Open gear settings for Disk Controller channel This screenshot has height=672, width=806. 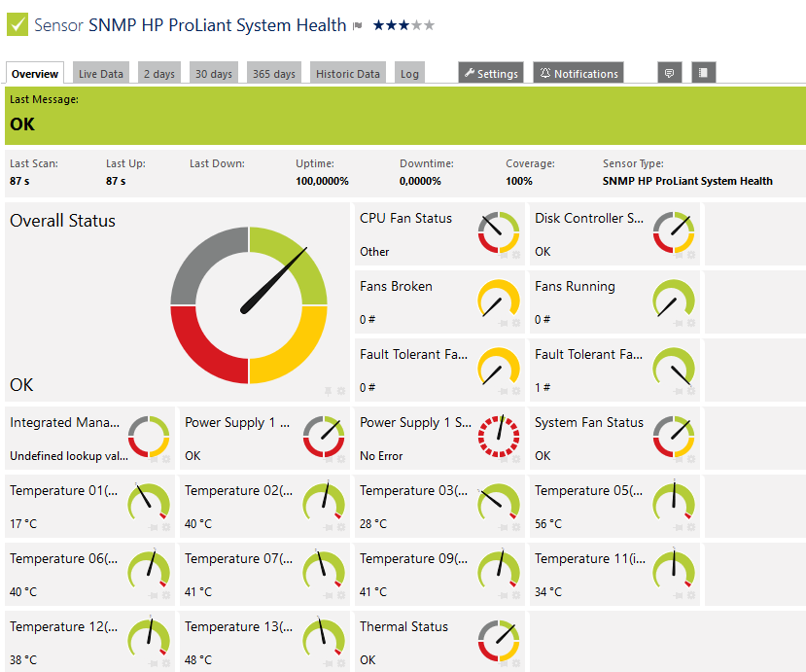(x=691, y=255)
